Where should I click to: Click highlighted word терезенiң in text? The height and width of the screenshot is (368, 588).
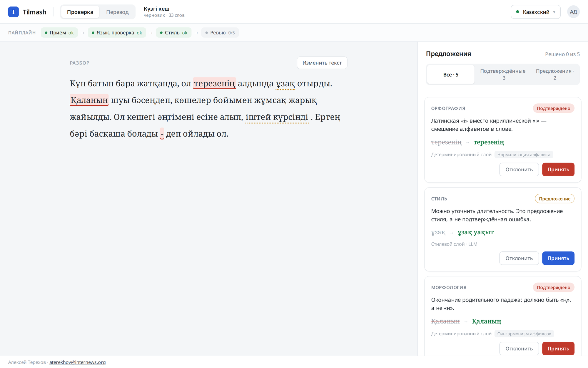click(214, 83)
